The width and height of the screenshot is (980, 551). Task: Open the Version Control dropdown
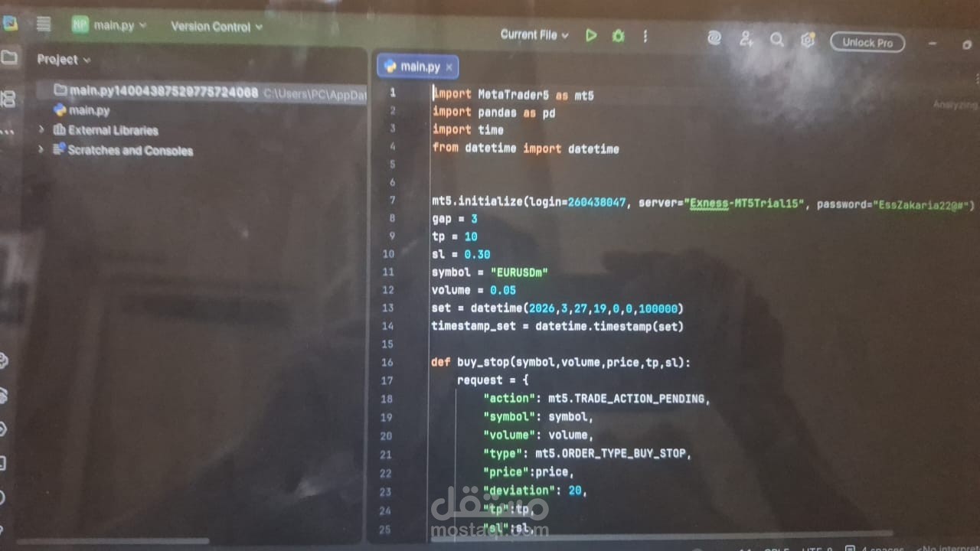(217, 27)
